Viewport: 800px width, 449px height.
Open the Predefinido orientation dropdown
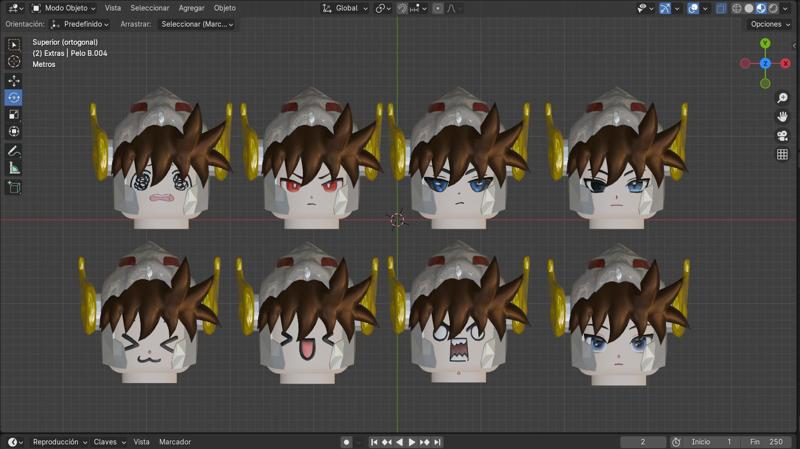pos(80,24)
